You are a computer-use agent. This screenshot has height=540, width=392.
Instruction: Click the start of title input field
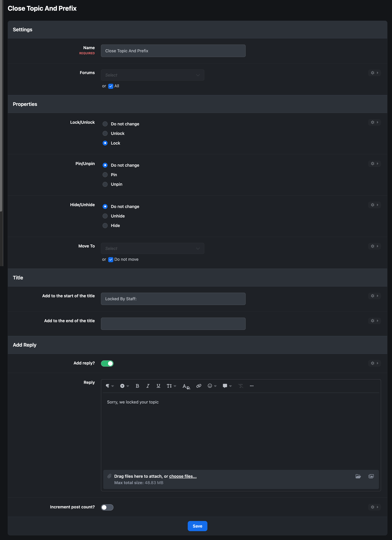(x=173, y=299)
